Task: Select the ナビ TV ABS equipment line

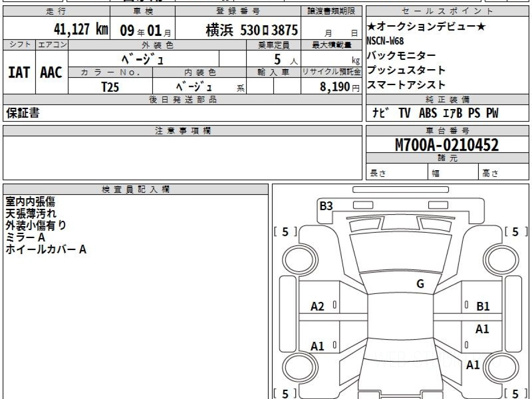Action: 435,113
